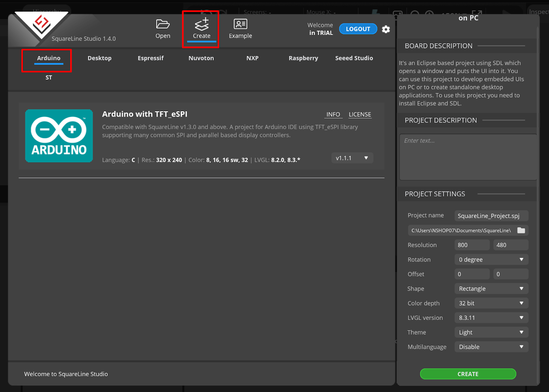Expand the Theme dropdown showing Light
Viewport: 549px width, 392px height.
click(x=491, y=332)
